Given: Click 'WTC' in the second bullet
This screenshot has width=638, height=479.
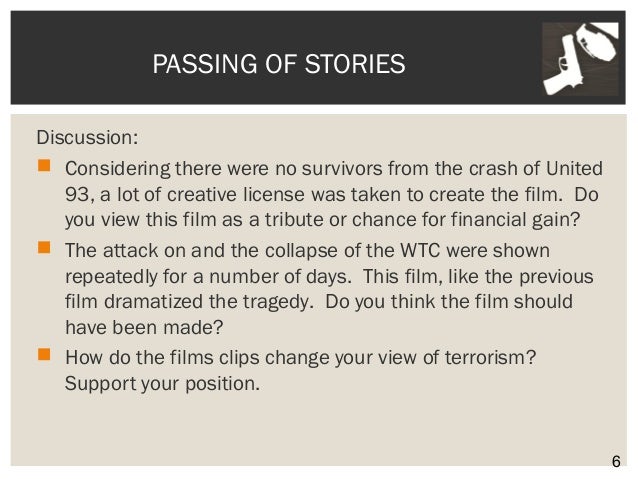Looking at the screenshot, I should tap(420, 250).
